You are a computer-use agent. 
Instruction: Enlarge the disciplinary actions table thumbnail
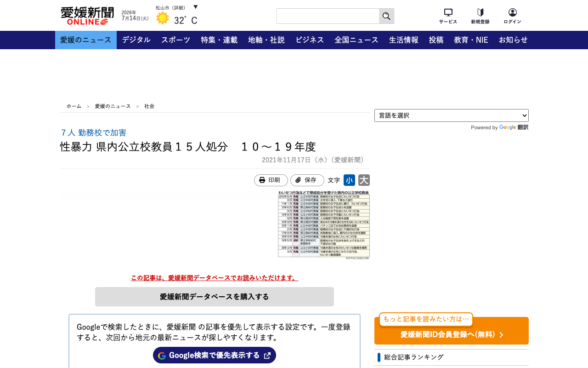click(x=324, y=225)
